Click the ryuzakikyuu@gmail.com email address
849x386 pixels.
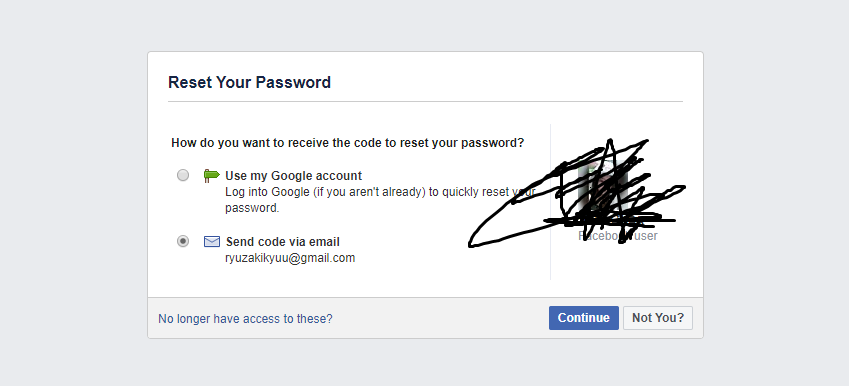[x=290, y=258]
